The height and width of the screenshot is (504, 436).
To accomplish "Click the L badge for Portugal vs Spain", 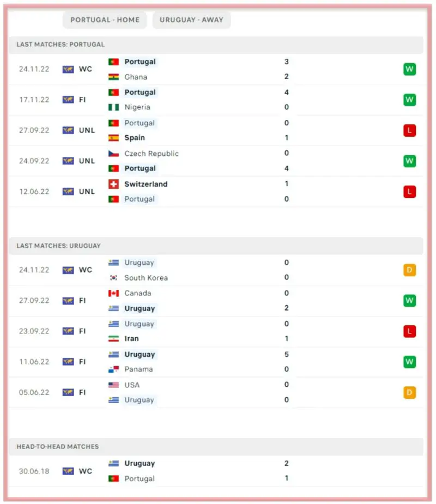I will coord(409,130).
